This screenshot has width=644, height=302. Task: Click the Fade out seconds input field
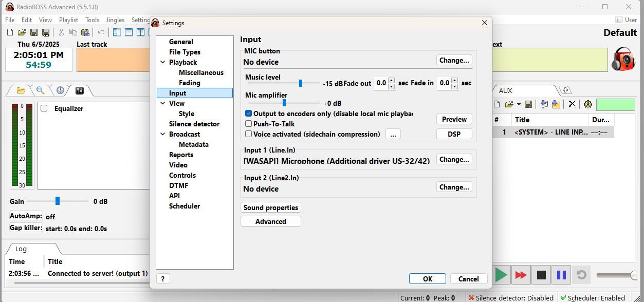pyautogui.click(x=381, y=83)
